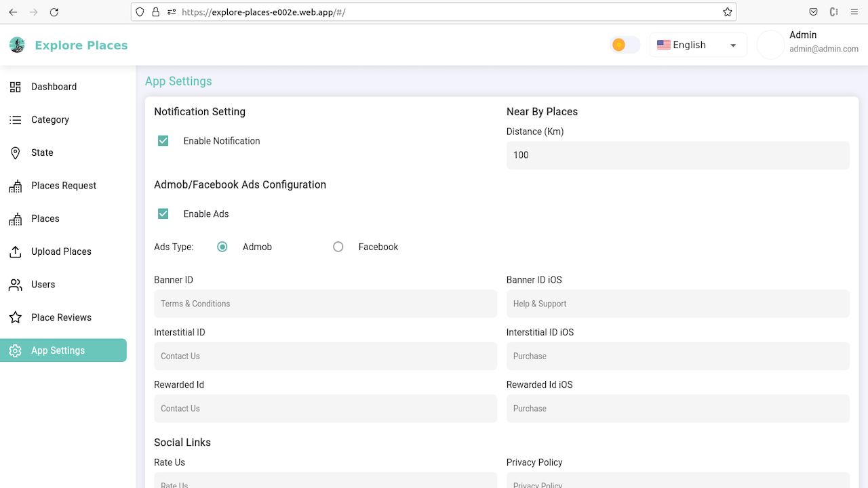Select the Place Reviews star icon
Image resolution: width=868 pixels, height=488 pixels.
[x=15, y=317]
